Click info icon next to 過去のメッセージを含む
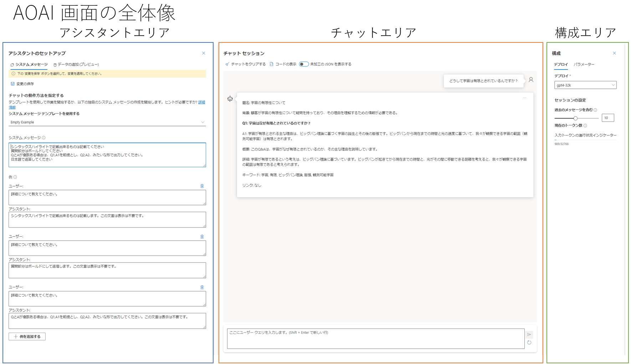The image size is (631, 364). (595, 110)
